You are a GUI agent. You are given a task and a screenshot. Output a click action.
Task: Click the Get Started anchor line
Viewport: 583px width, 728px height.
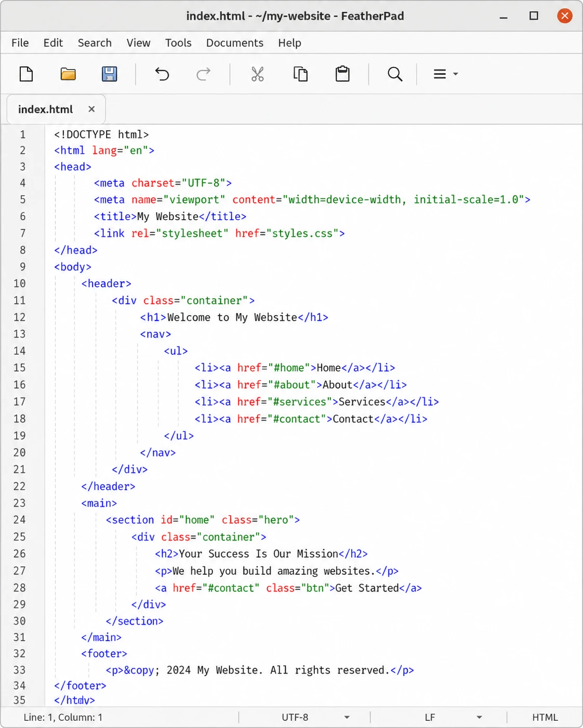[x=288, y=588]
